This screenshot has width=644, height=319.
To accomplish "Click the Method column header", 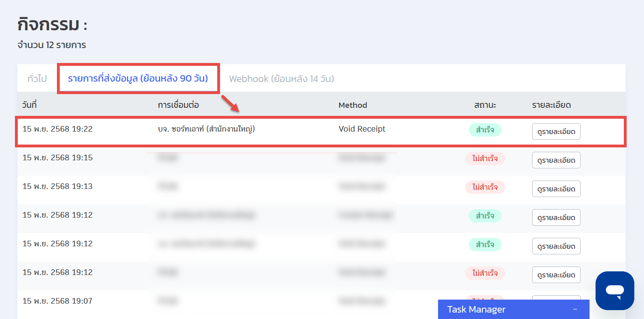I will [x=352, y=105].
